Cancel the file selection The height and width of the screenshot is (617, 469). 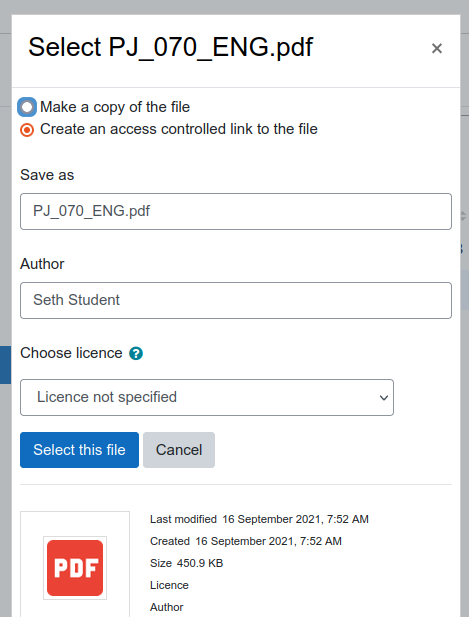[179, 450]
